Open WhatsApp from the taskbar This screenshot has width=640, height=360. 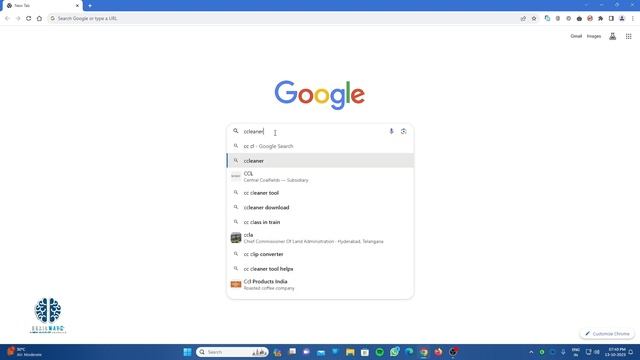(394, 352)
